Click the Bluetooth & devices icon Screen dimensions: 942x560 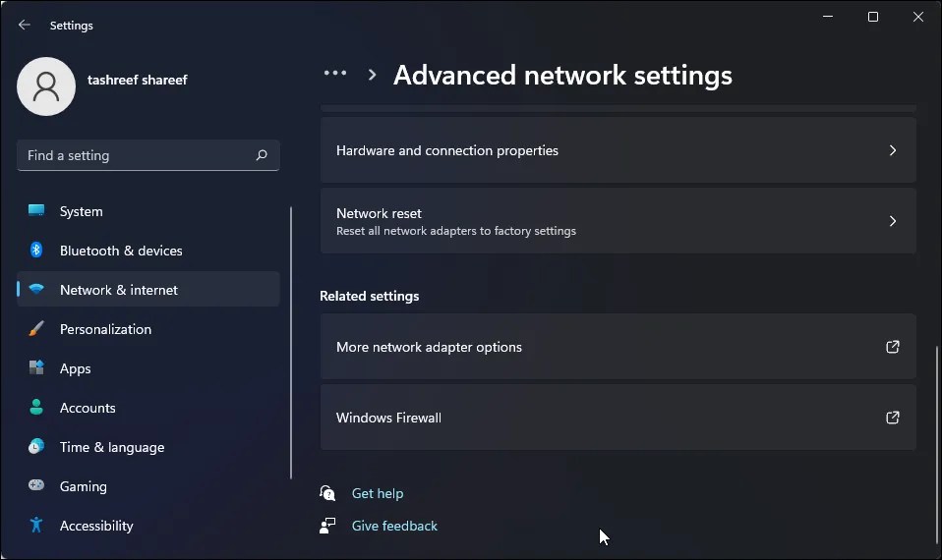click(x=36, y=251)
